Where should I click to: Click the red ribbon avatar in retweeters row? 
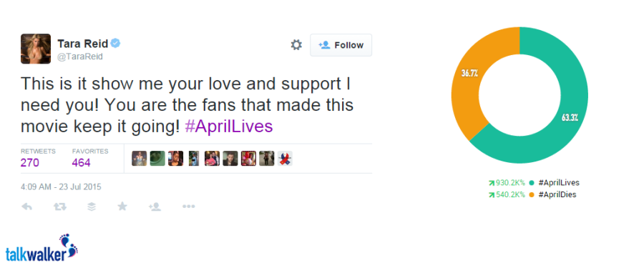(285, 159)
